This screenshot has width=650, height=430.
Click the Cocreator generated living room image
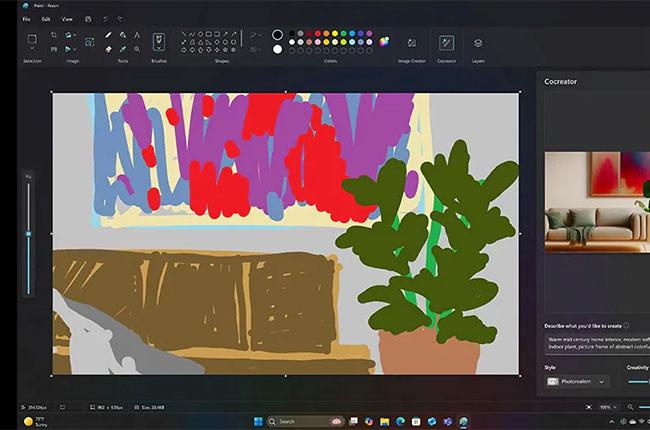(x=597, y=202)
